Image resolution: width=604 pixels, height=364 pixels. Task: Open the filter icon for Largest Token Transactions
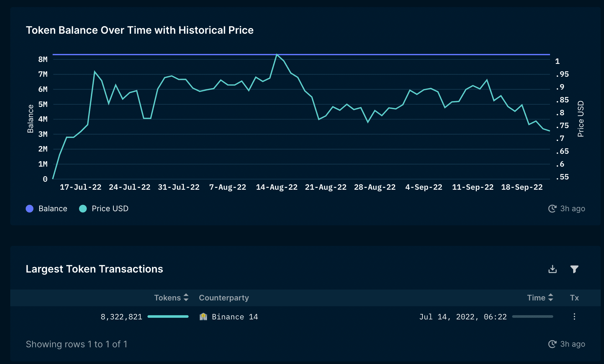575,269
